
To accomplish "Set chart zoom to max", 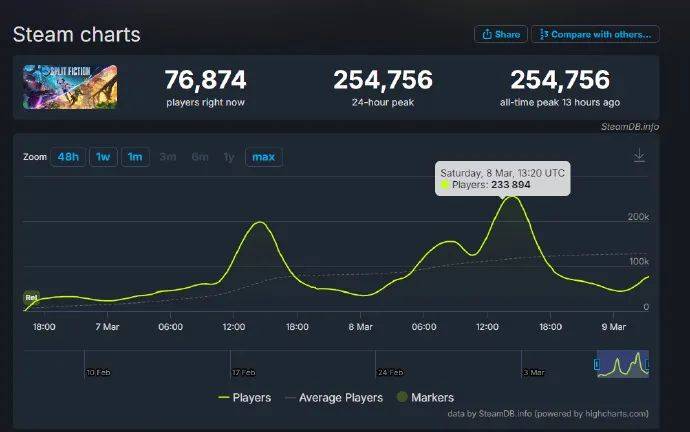I will (x=264, y=157).
